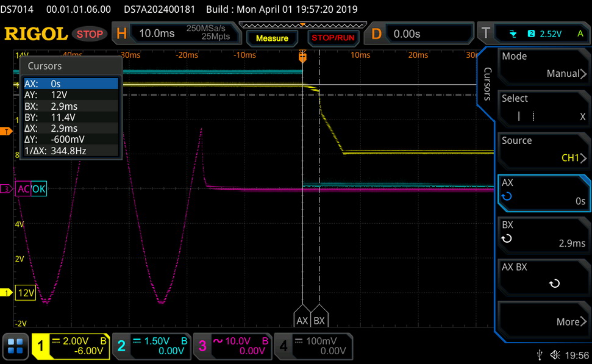The width and height of the screenshot is (592, 364).
Task: Click the AC channel 3 label
Action: tap(23, 189)
